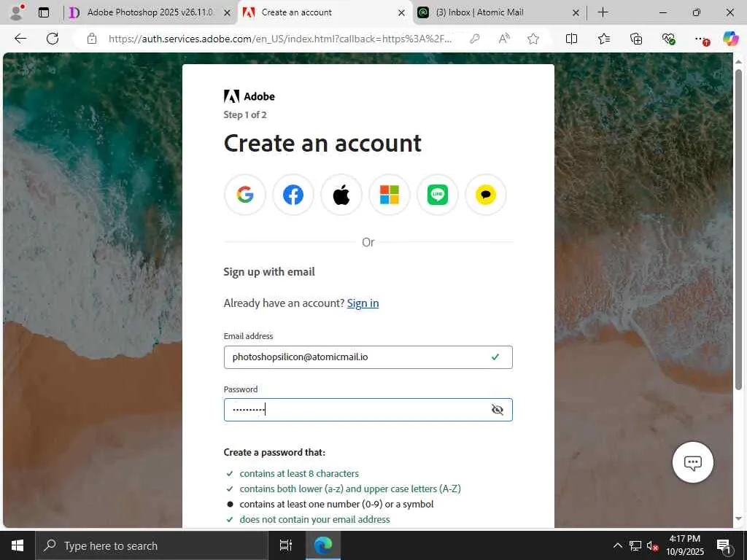Click 'contains at least one number' requirement
This screenshot has height=560, width=747.
336,505
